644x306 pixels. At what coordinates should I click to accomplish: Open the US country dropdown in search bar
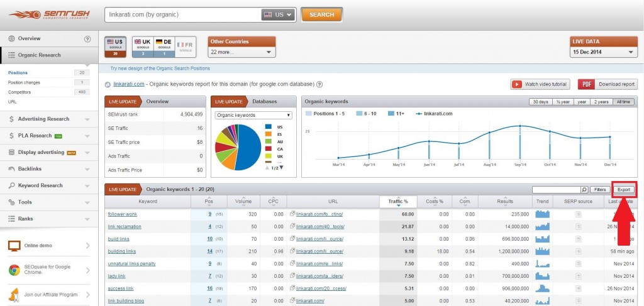click(278, 14)
